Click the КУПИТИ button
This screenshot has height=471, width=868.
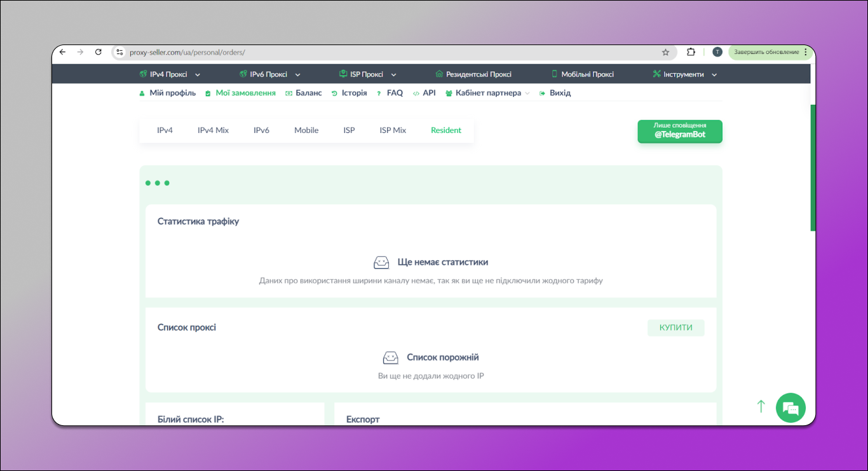[676, 328]
